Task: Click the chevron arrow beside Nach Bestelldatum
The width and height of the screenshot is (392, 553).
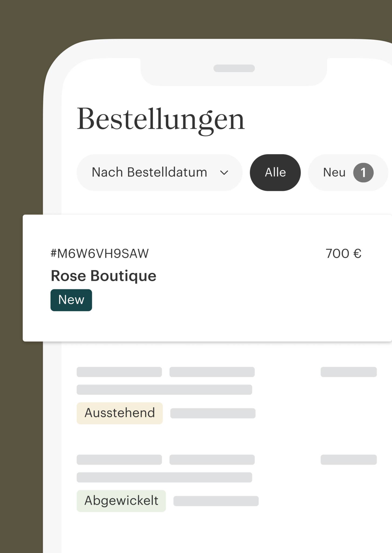Action: 224,173
